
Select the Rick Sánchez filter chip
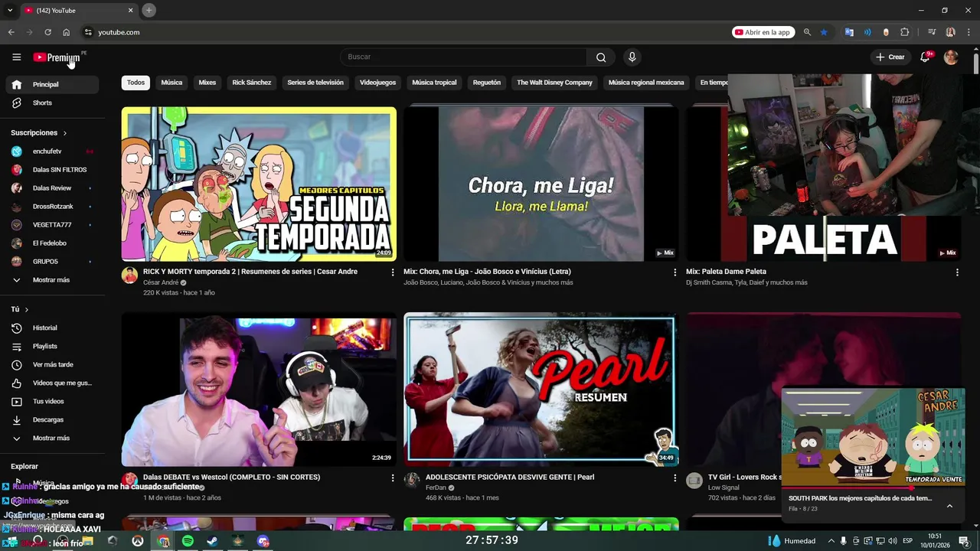tap(252, 83)
